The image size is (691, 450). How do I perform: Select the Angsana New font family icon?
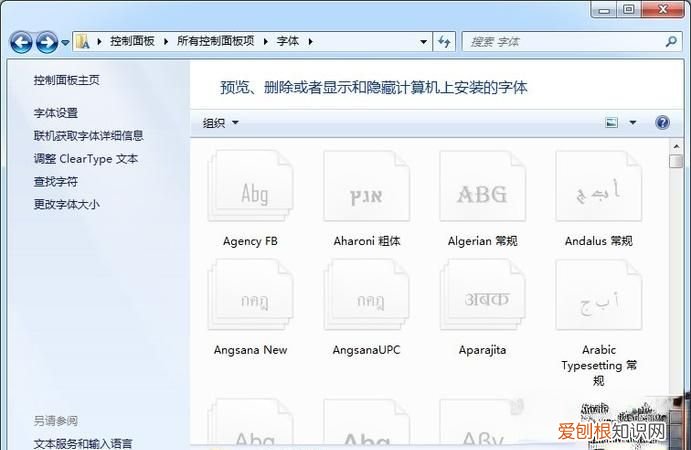[250, 294]
